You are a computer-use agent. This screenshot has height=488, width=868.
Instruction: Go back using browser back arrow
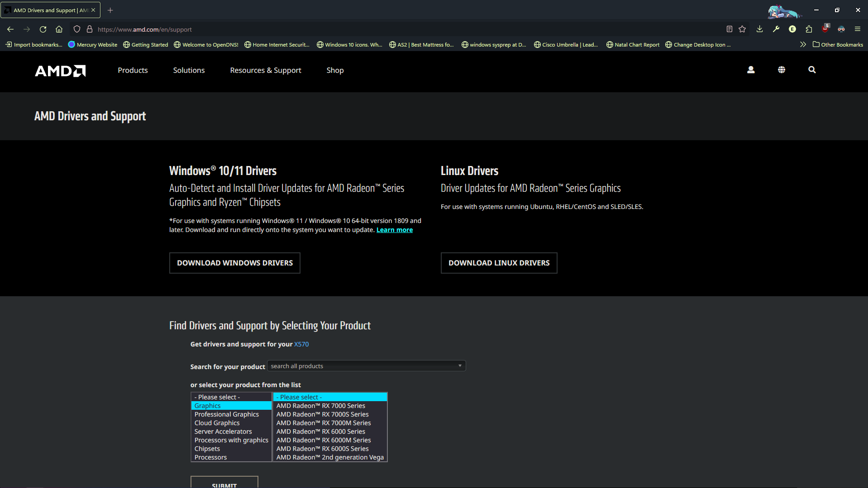pyautogui.click(x=10, y=29)
